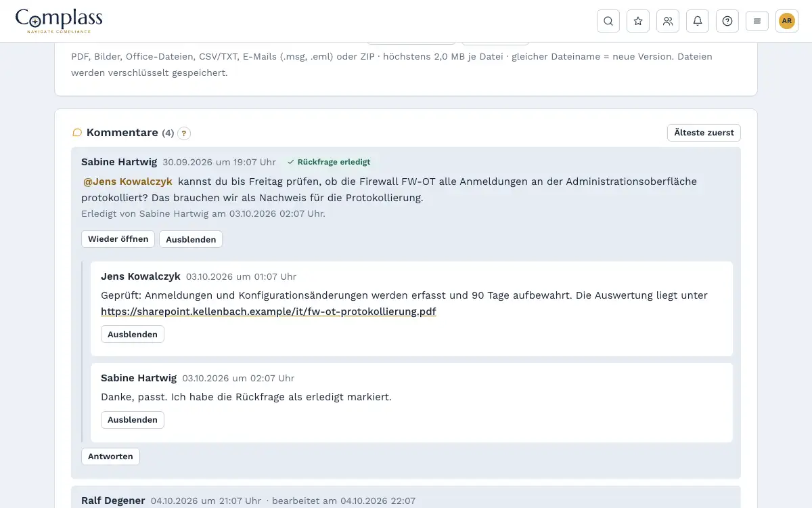Click the Kommentare speech bubble icon
812x508 pixels.
[x=77, y=133]
